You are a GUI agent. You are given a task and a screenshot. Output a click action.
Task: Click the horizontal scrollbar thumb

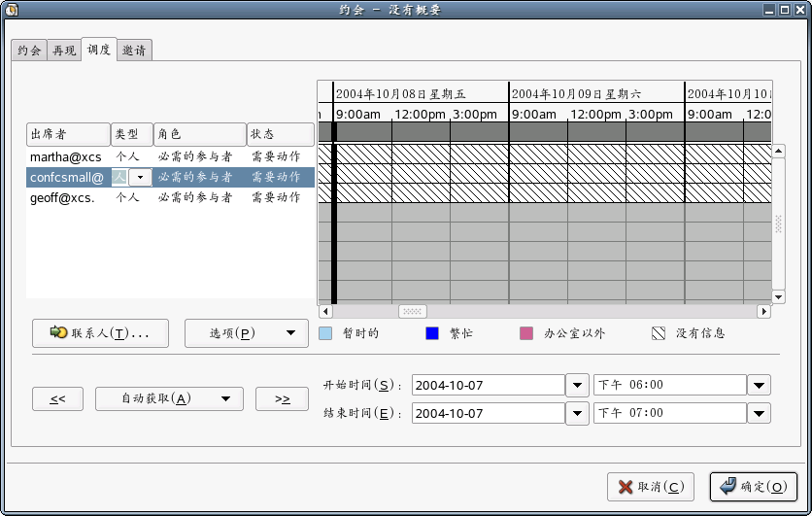[x=412, y=311]
